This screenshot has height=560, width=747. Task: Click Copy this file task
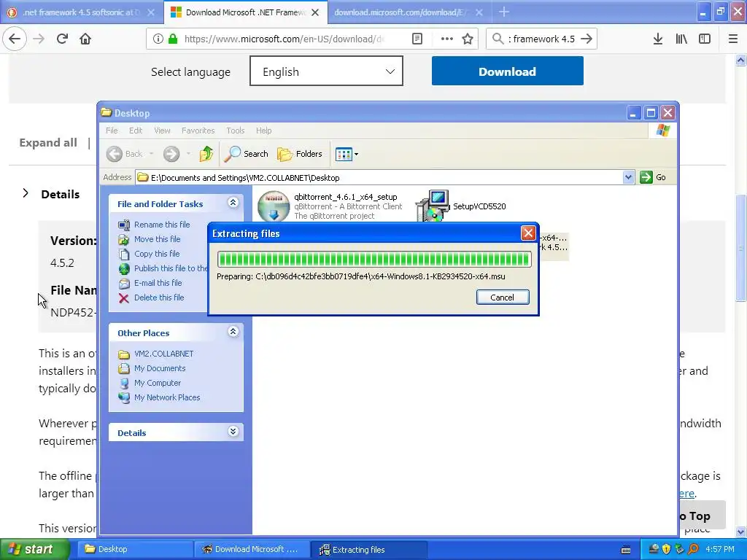click(157, 254)
